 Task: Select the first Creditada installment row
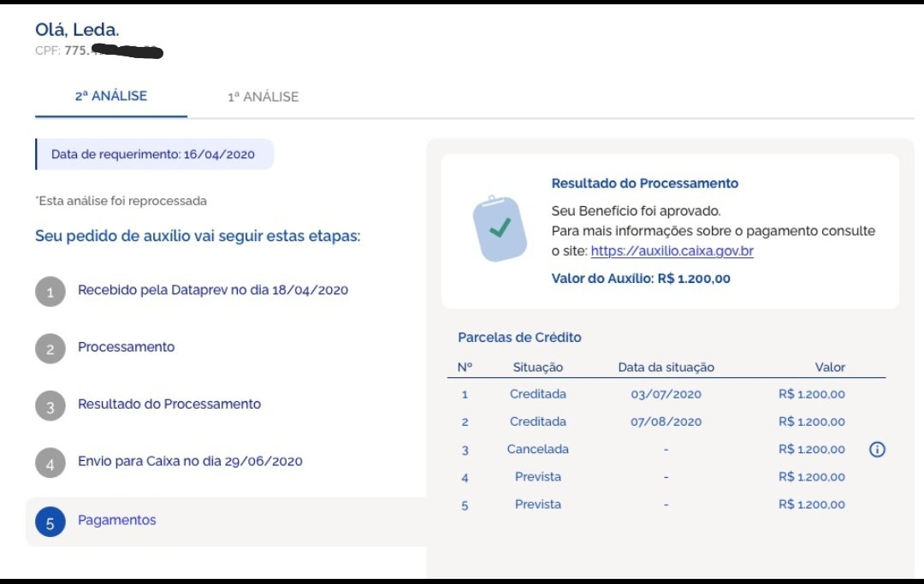pyautogui.click(x=666, y=394)
